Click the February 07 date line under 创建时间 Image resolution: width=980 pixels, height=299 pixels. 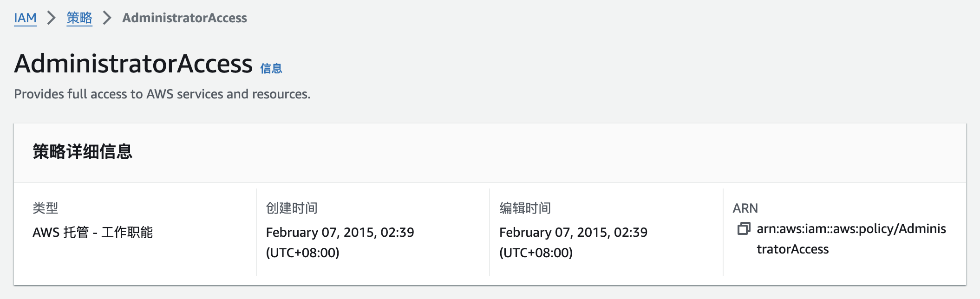[x=340, y=232]
